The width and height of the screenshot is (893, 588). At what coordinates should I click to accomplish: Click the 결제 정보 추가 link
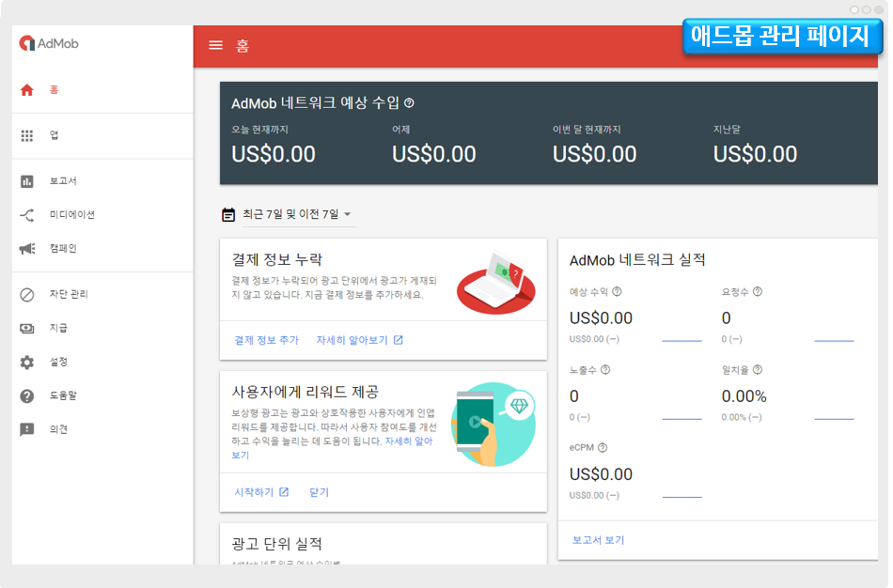point(266,340)
